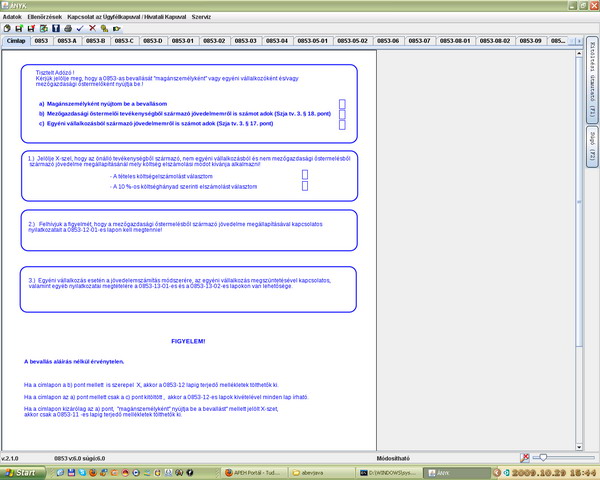The width and height of the screenshot is (600, 480).
Task: Open the Ellenőrzések menu
Action: point(44,17)
